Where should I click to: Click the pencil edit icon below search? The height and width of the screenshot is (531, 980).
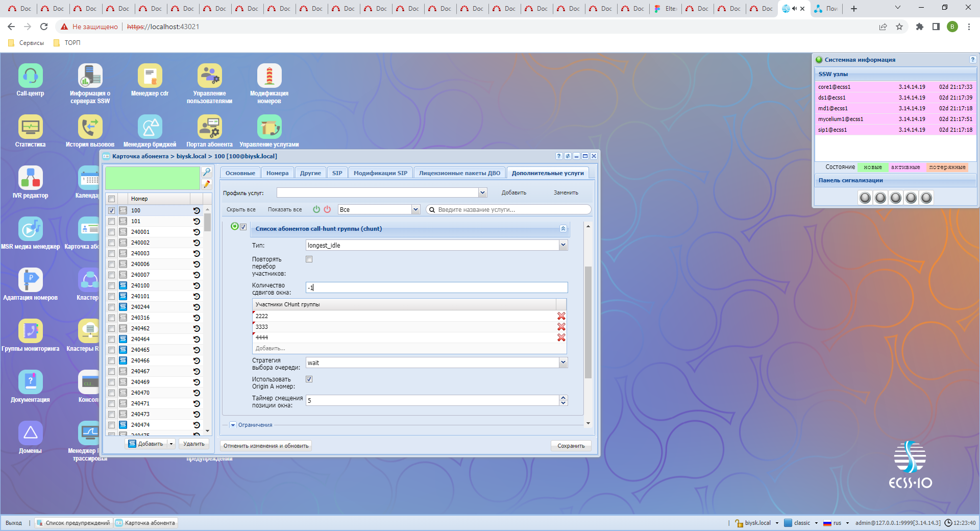coord(207,184)
